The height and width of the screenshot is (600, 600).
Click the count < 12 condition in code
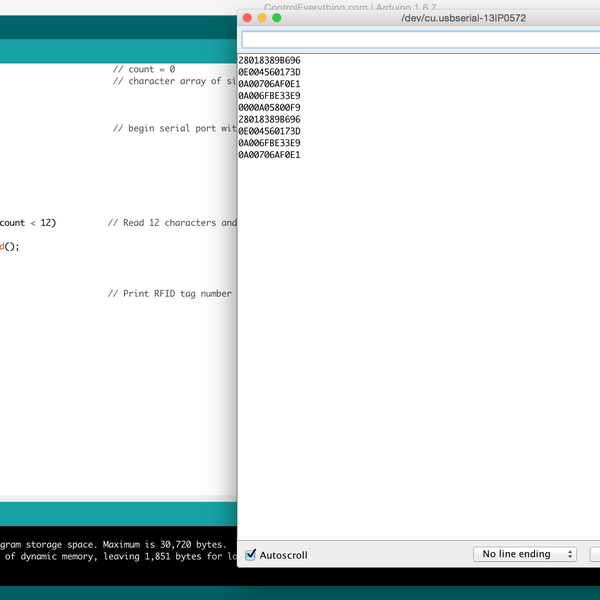[28, 223]
